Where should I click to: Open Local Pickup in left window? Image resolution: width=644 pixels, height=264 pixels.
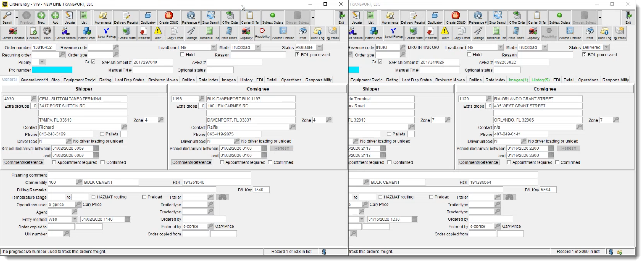pos(107,33)
